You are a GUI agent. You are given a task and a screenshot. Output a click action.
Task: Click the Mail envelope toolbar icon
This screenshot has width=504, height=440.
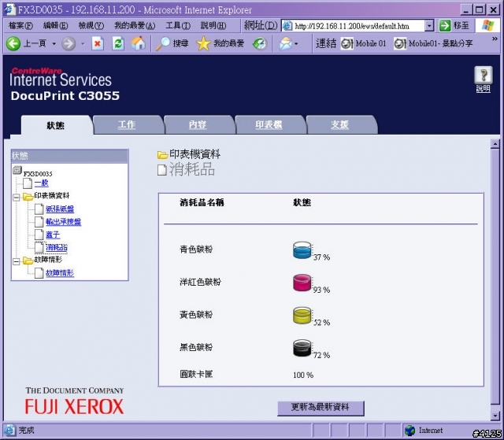click(285, 43)
